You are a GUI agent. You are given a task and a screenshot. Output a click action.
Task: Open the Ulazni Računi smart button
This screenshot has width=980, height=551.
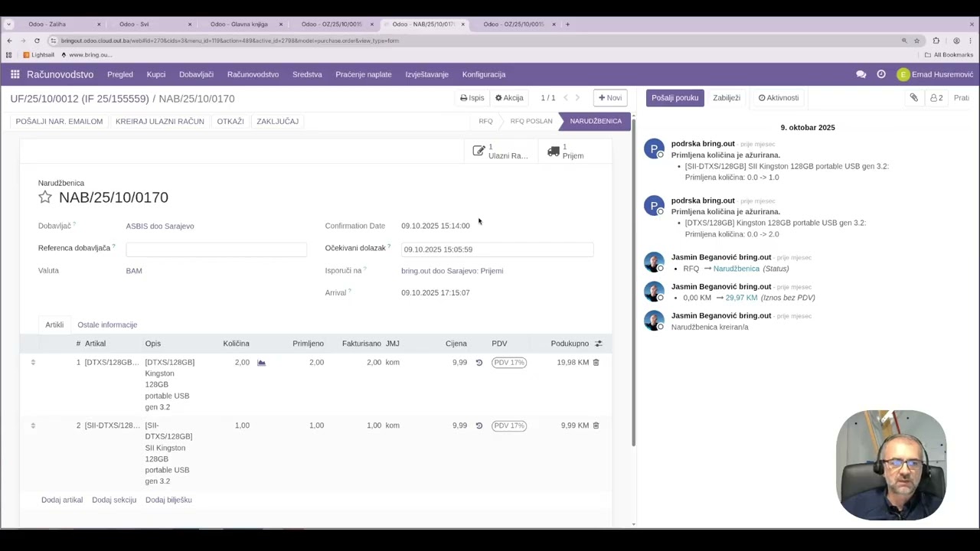tap(501, 152)
